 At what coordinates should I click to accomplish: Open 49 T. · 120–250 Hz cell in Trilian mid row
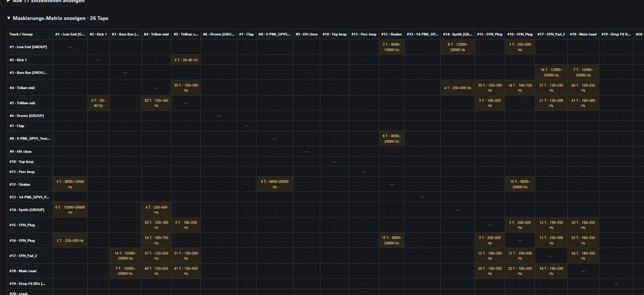point(583,88)
